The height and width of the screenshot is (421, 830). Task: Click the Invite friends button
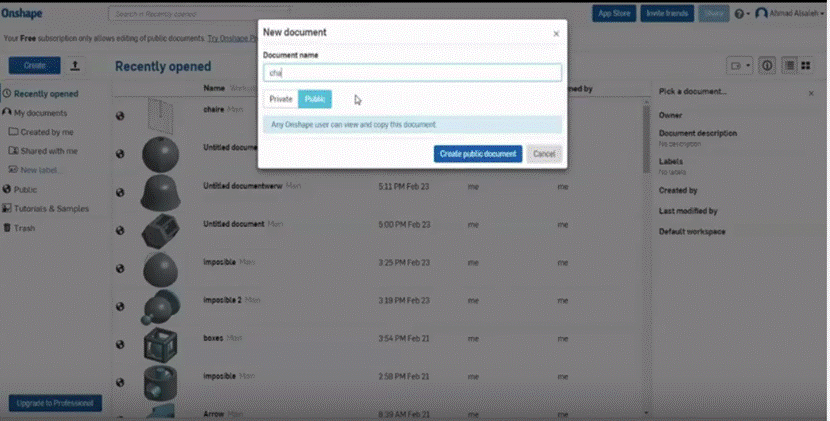click(x=667, y=13)
